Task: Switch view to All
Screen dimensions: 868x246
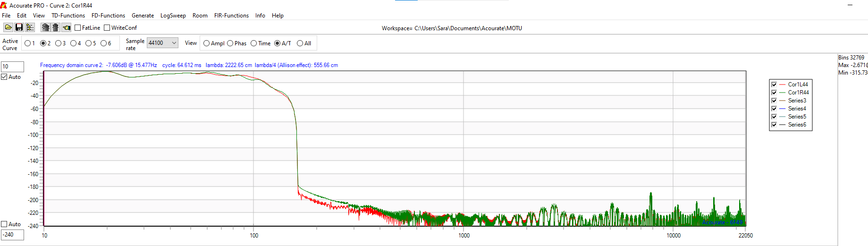Action: [300, 43]
